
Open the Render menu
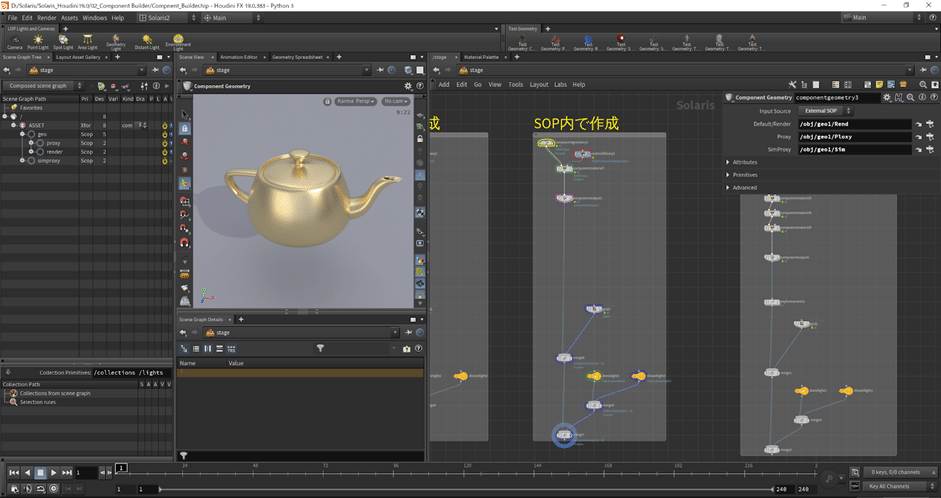pos(47,18)
